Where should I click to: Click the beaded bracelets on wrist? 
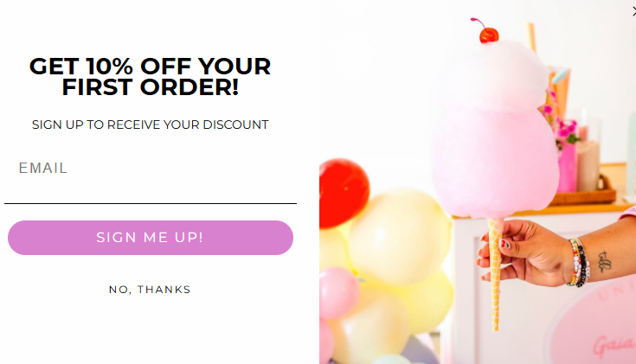(579, 263)
